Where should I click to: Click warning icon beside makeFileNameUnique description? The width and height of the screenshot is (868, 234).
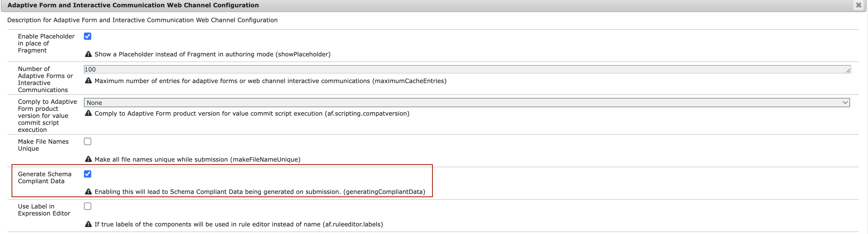point(88,159)
